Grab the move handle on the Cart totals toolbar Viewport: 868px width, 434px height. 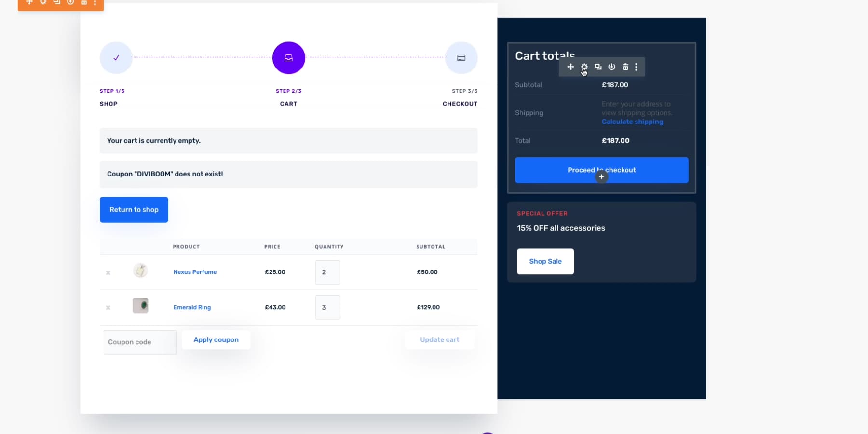[x=570, y=67]
